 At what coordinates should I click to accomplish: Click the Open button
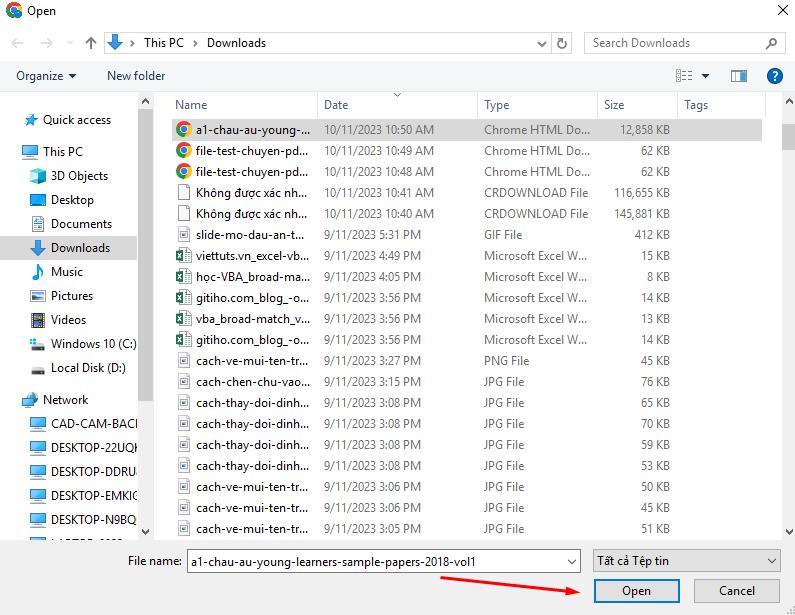coord(636,591)
